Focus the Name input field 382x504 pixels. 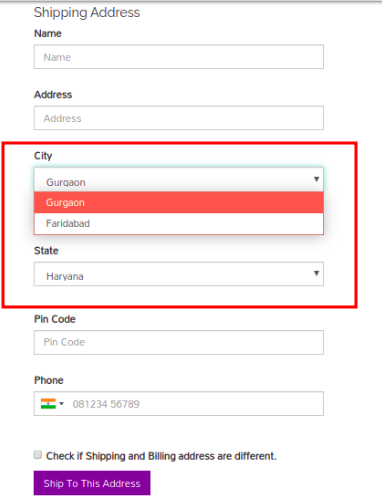tap(179, 57)
